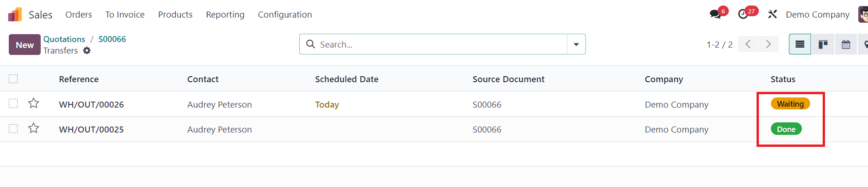868x187 pixels.
Task: Open the Sales app home icon
Action: click(x=15, y=15)
